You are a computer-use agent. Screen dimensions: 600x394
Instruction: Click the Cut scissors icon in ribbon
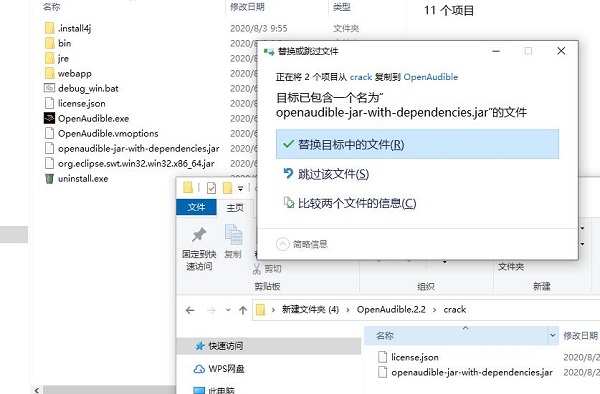click(x=257, y=269)
